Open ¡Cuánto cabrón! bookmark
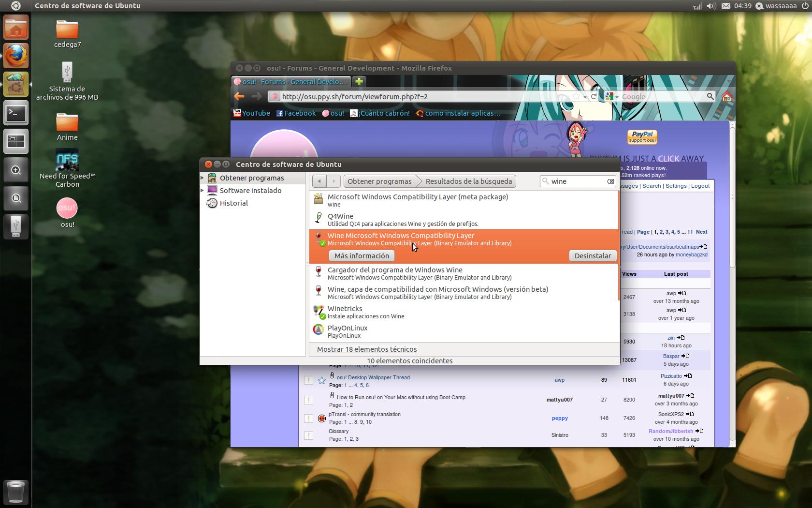Image resolution: width=812 pixels, height=508 pixels. tap(380, 113)
